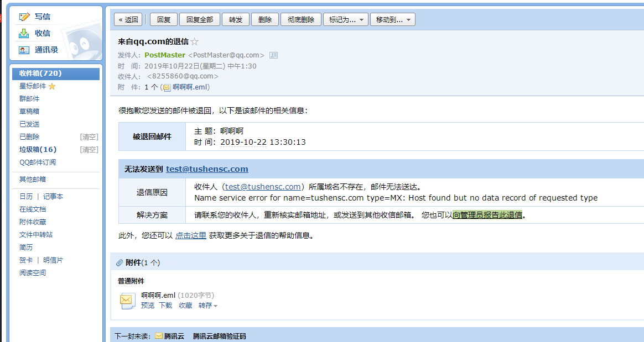Click the 转发 forward button

click(236, 20)
